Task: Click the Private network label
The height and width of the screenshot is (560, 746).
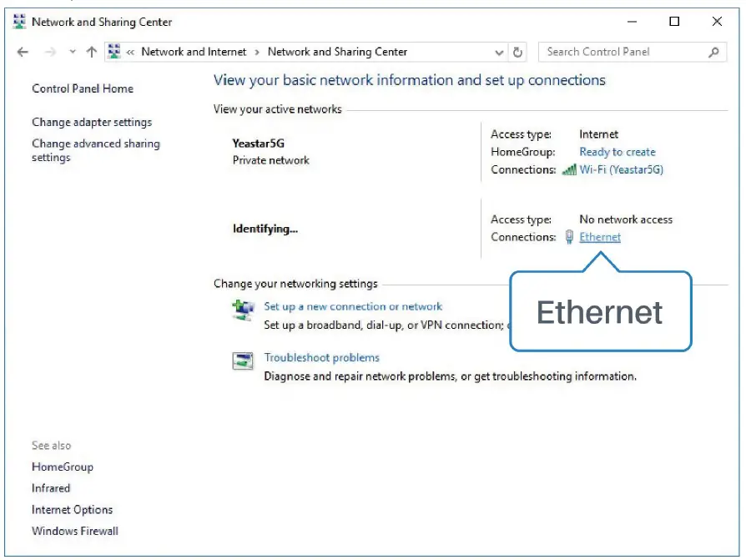Action: pos(270,160)
